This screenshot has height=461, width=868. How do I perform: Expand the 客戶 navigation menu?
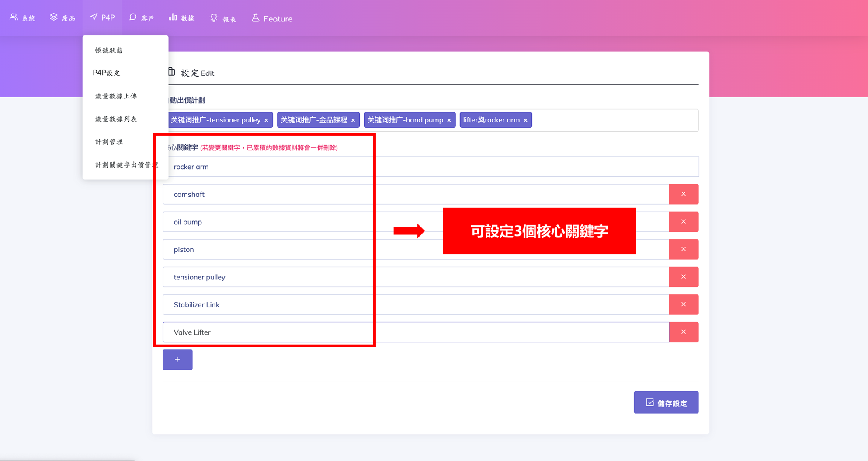pyautogui.click(x=142, y=18)
